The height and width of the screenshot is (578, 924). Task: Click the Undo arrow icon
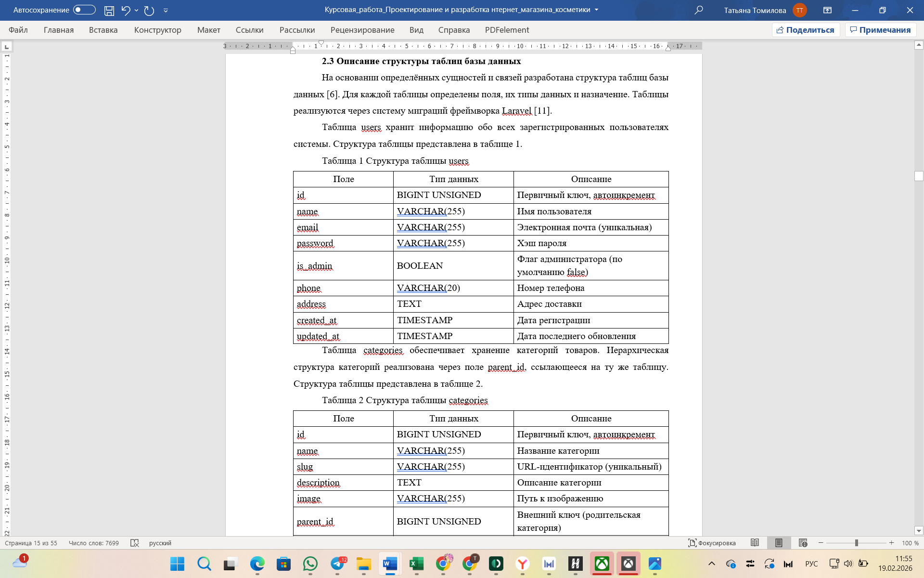(x=126, y=10)
